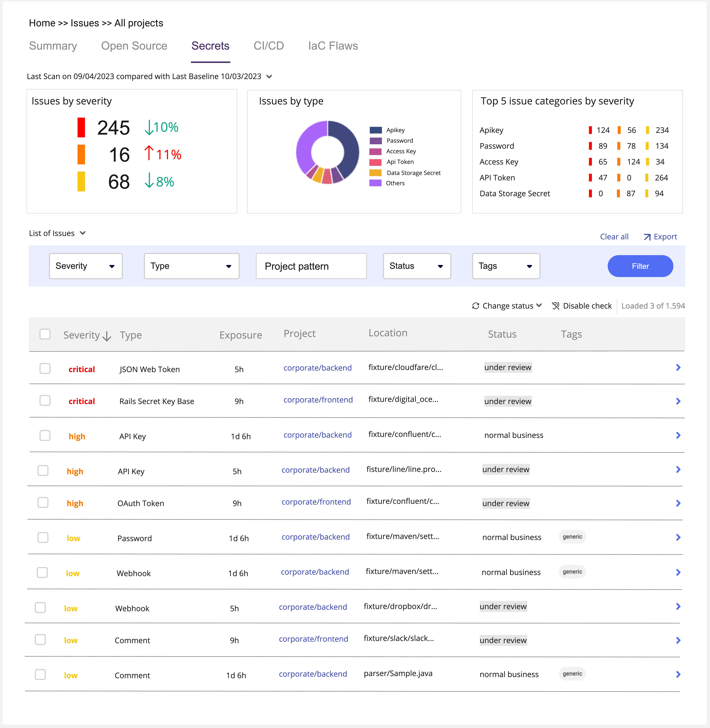The width and height of the screenshot is (710, 728).
Task: Check the Comment 9h row checkbox
Action: click(x=40, y=640)
